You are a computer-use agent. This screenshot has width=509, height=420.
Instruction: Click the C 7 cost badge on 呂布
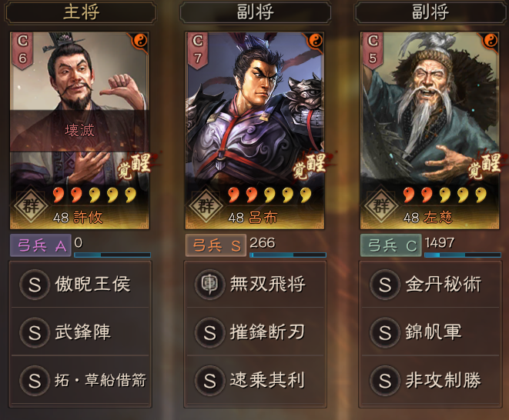pyautogui.click(x=197, y=50)
